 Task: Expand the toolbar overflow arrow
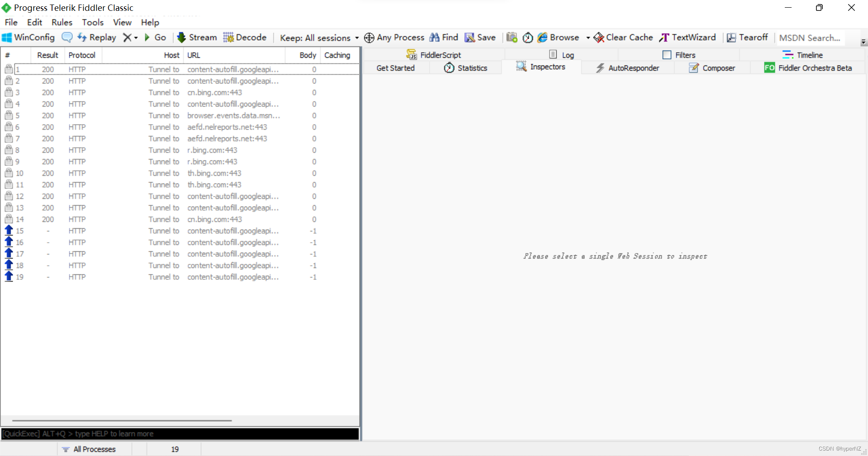tap(863, 42)
